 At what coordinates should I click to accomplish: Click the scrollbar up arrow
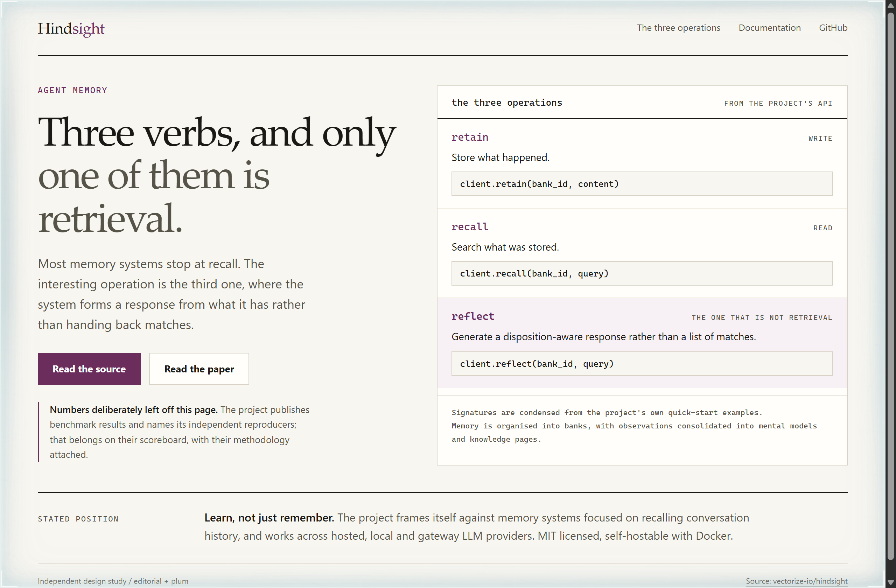[890, 6]
